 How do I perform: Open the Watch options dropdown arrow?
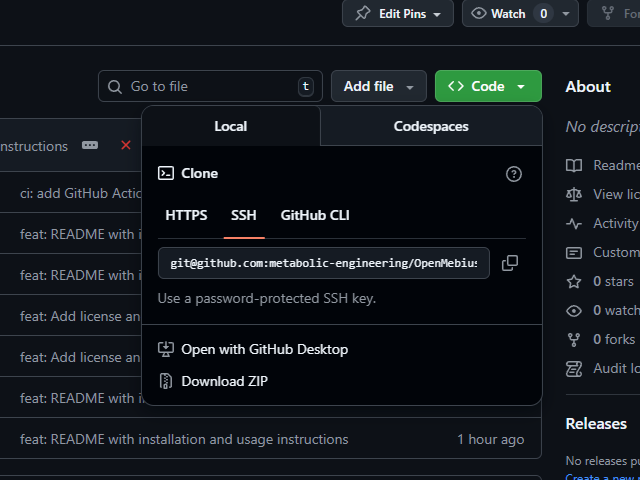(566, 13)
